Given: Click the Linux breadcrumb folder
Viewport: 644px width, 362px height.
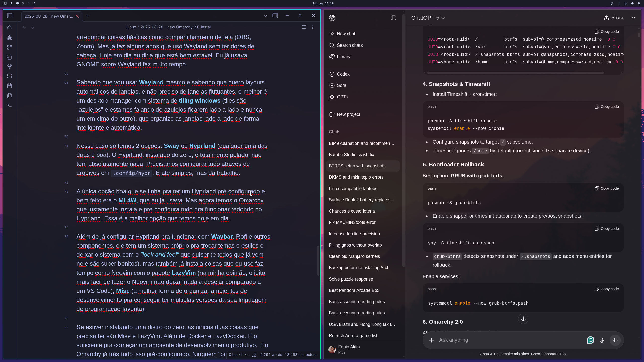Looking at the screenshot, I should (131, 27).
